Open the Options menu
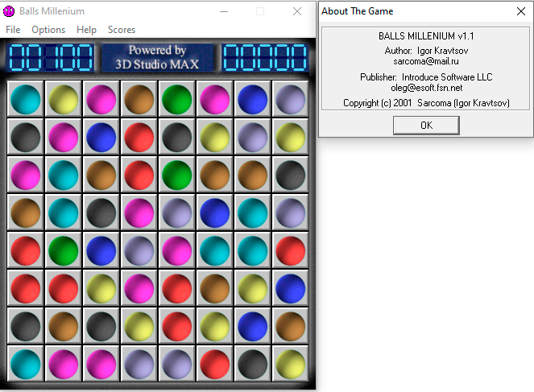The image size is (534, 392). point(48,30)
